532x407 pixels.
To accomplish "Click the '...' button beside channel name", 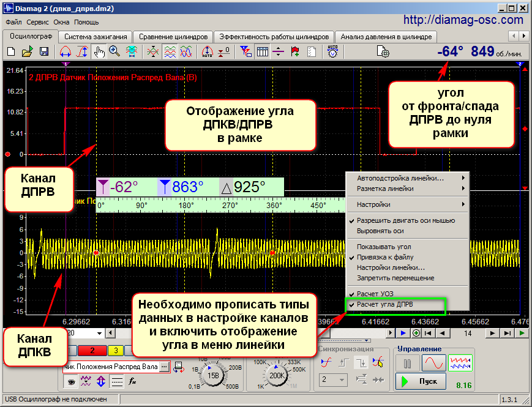I will 164,367.
